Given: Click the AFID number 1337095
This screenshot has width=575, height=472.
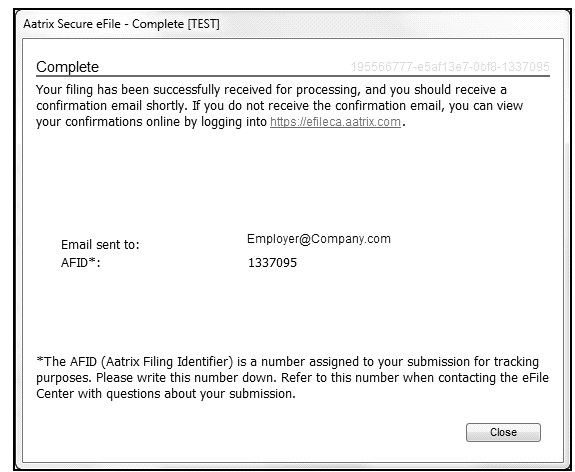Looking at the screenshot, I should point(272,263).
